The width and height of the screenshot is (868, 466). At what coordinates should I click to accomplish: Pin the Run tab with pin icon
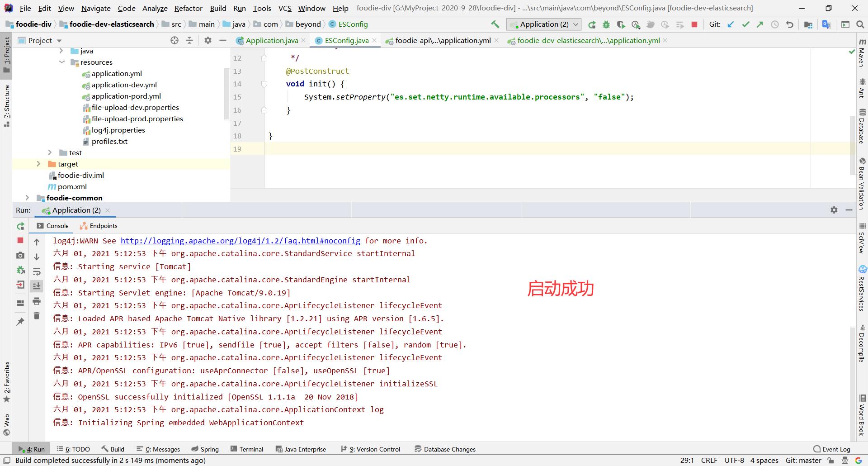[20, 321]
